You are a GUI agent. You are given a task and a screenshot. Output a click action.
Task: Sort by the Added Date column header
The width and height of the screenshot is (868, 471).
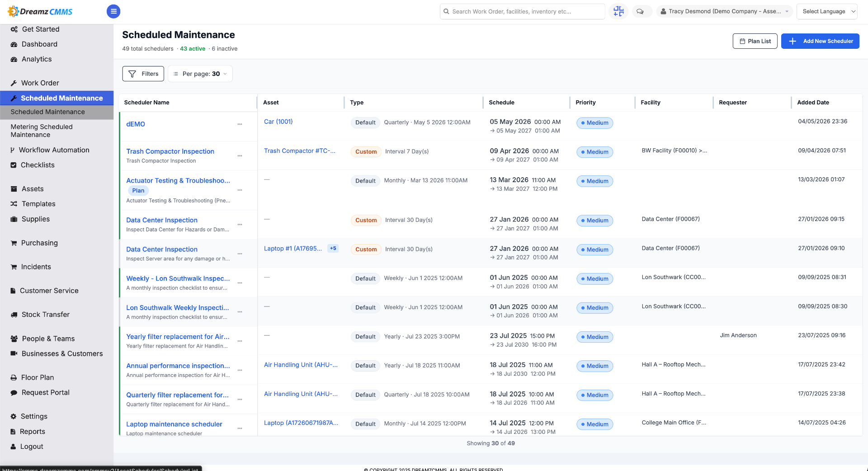tap(813, 103)
